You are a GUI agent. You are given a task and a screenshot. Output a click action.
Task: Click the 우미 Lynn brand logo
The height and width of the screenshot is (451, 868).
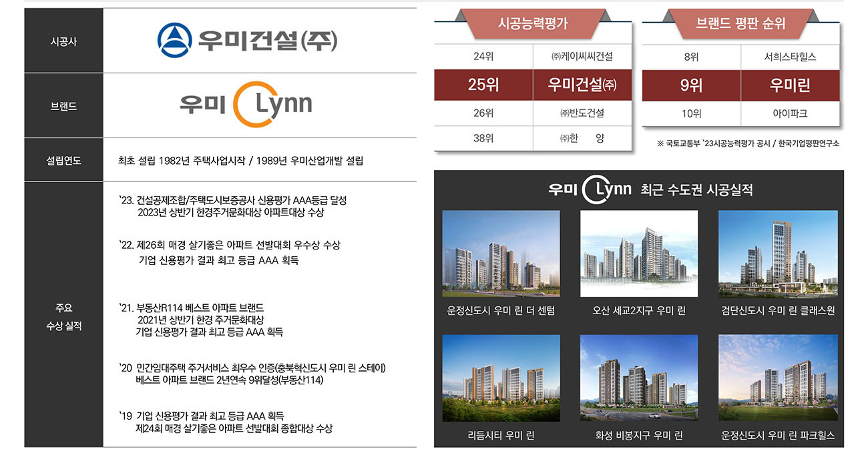[246, 105]
